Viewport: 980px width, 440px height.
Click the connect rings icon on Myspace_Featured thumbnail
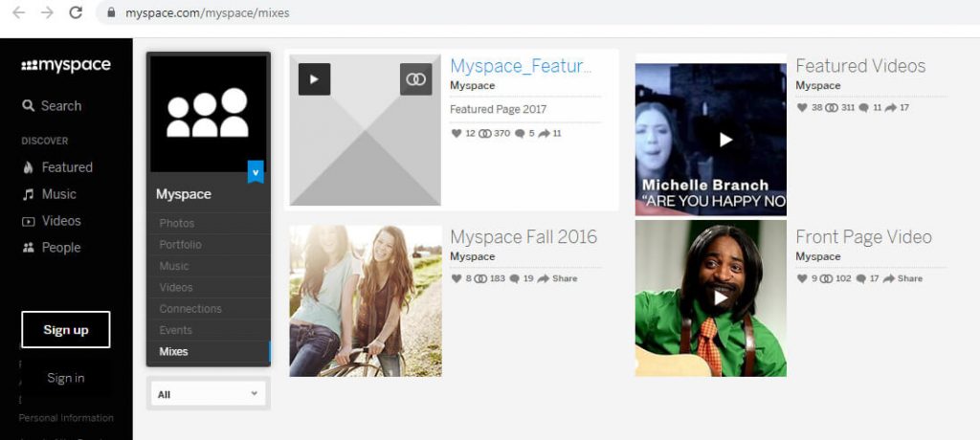pos(415,79)
